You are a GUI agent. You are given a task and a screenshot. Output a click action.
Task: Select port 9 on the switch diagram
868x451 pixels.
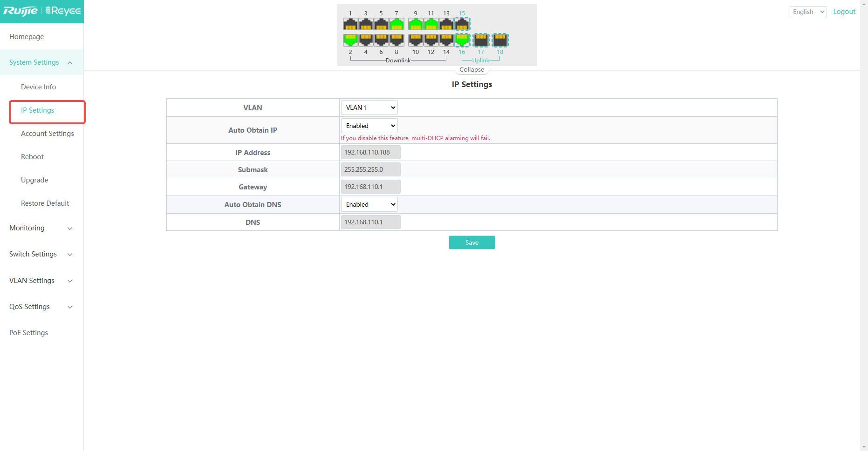[x=416, y=24]
